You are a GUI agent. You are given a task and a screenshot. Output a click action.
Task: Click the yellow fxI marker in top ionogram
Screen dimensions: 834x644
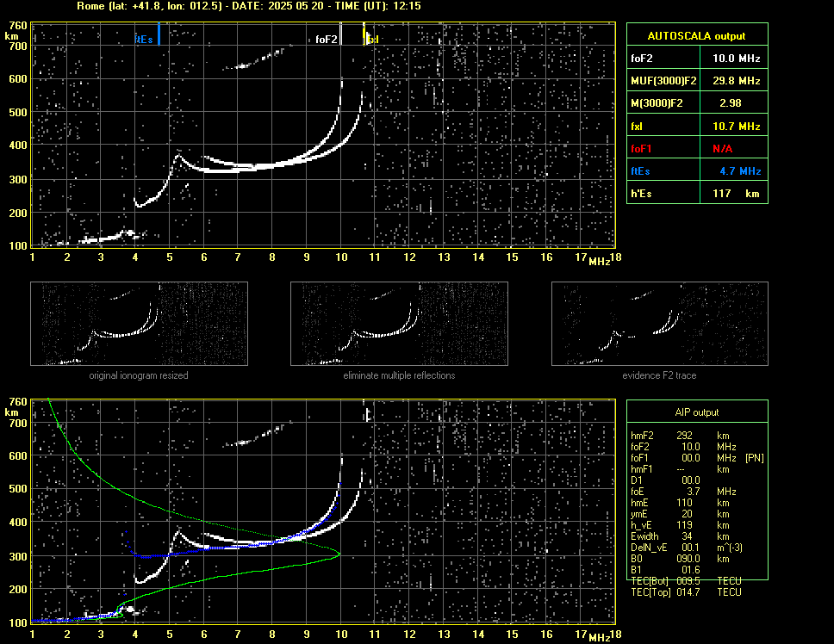(364, 34)
